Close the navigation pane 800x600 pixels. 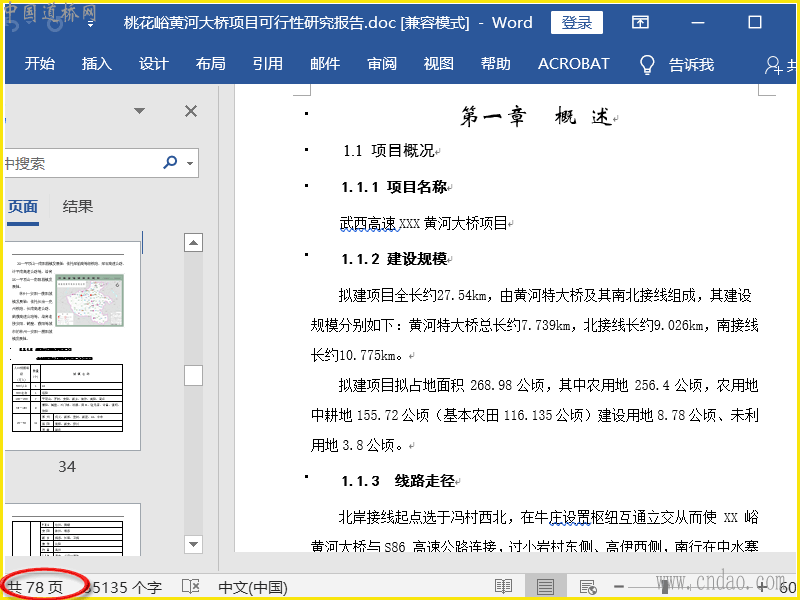click(191, 111)
